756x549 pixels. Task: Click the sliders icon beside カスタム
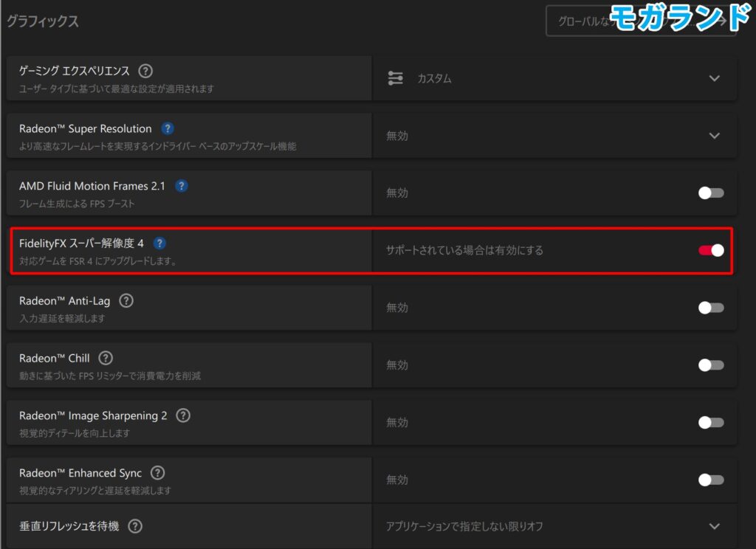(396, 78)
